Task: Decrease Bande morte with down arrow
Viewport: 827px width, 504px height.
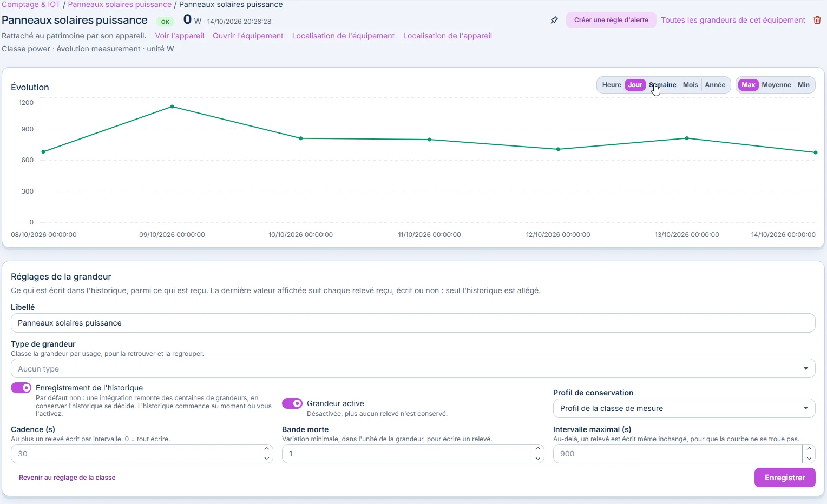Action: click(x=538, y=459)
